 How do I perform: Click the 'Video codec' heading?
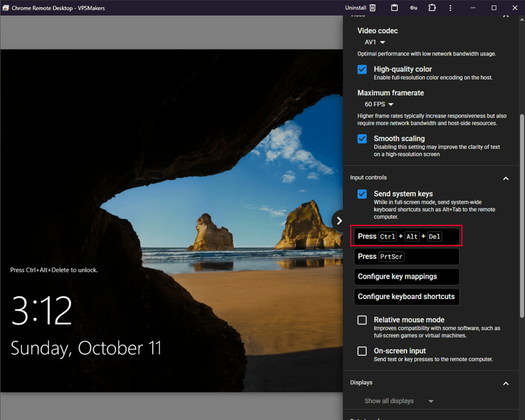[377, 31]
